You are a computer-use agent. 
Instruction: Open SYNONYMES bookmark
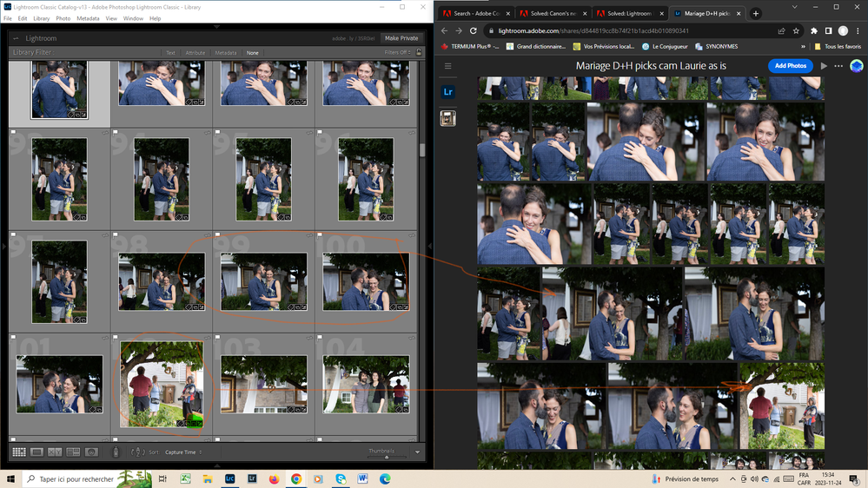(x=716, y=47)
